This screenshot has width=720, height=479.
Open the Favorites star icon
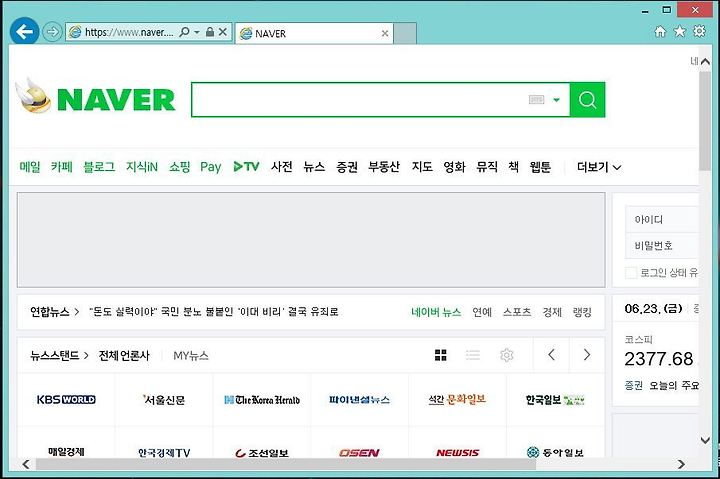(680, 31)
